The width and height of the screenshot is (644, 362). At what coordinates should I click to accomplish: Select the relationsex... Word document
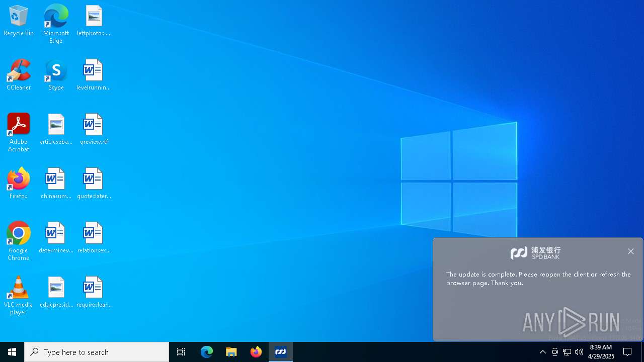pyautogui.click(x=94, y=238)
